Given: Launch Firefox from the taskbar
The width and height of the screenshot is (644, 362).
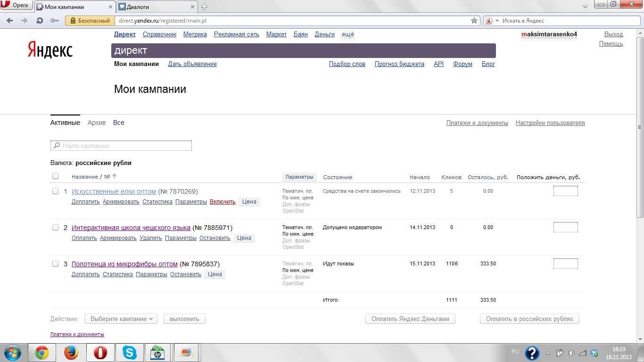Looking at the screenshot, I should pos(71,353).
